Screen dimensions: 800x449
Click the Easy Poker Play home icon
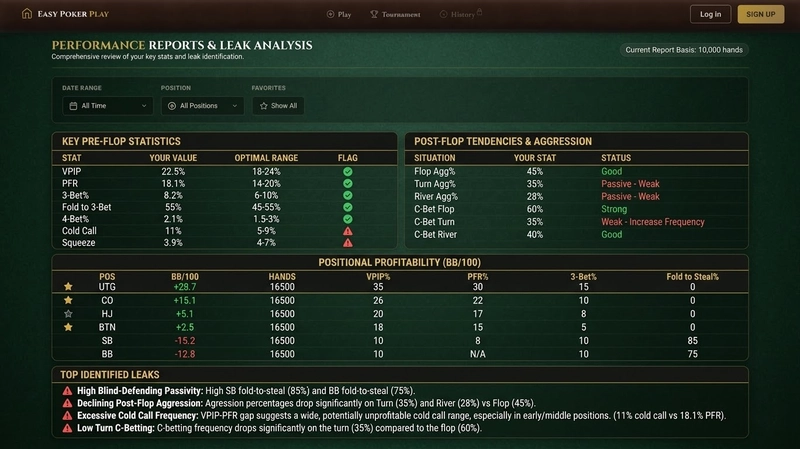point(27,14)
